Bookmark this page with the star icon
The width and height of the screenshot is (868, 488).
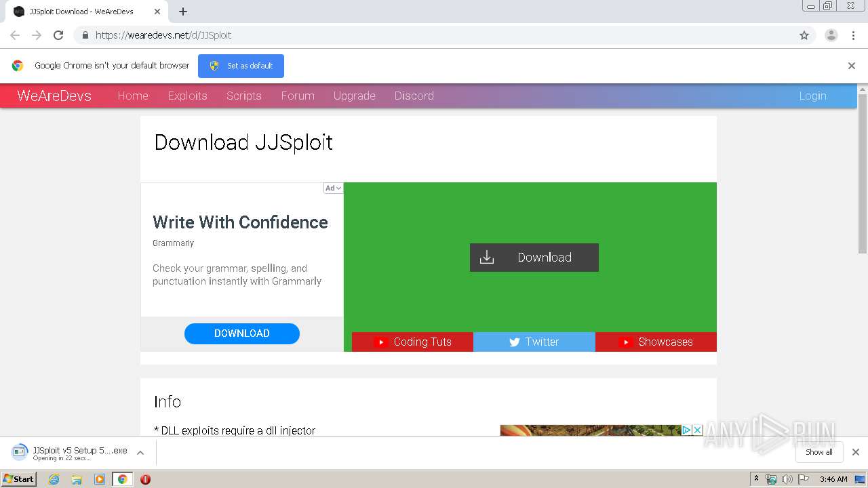pyautogui.click(x=804, y=35)
